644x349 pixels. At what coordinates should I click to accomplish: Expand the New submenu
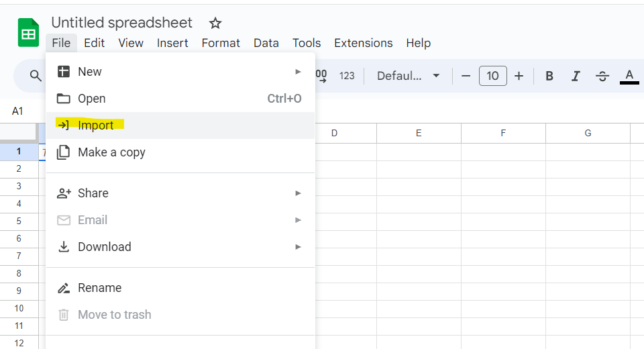180,72
